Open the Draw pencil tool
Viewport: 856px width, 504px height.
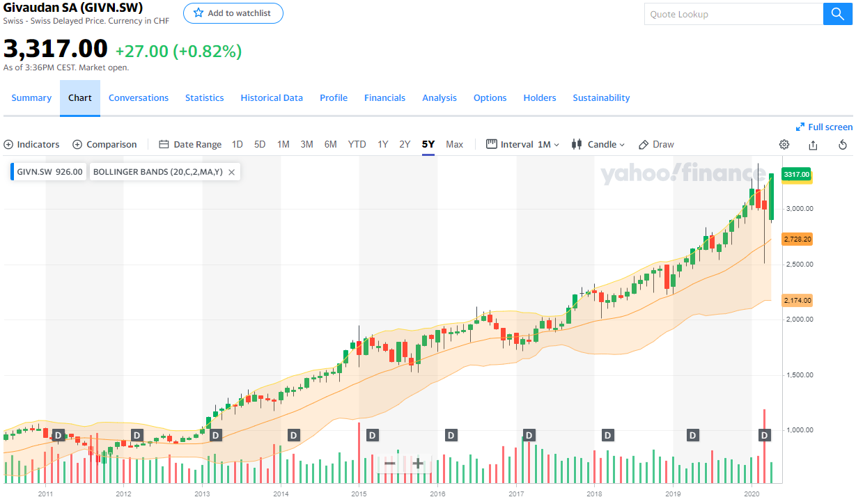point(656,145)
